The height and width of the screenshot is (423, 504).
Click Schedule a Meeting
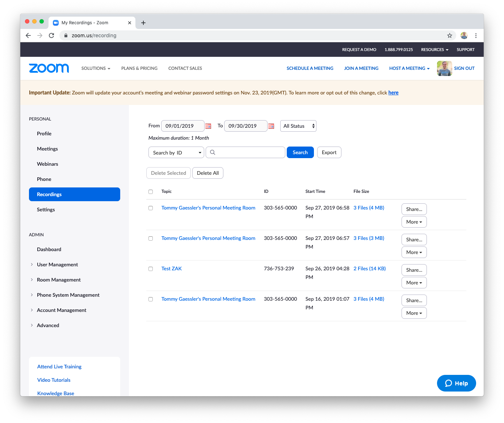click(310, 68)
